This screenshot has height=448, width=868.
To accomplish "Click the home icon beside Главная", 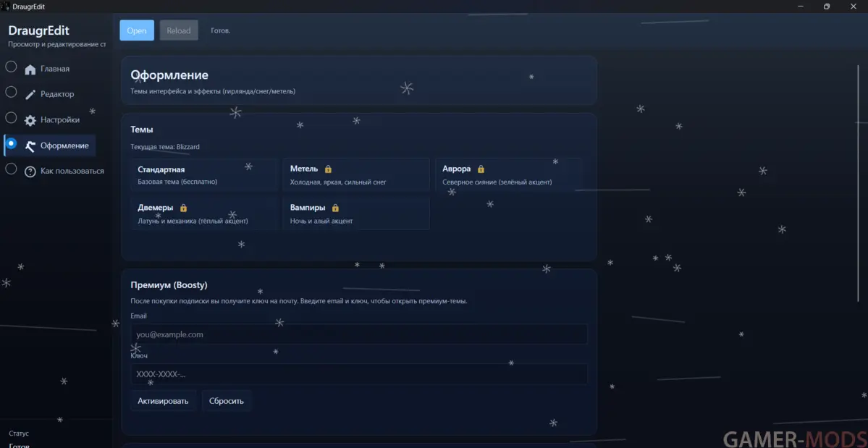I will [x=30, y=69].
